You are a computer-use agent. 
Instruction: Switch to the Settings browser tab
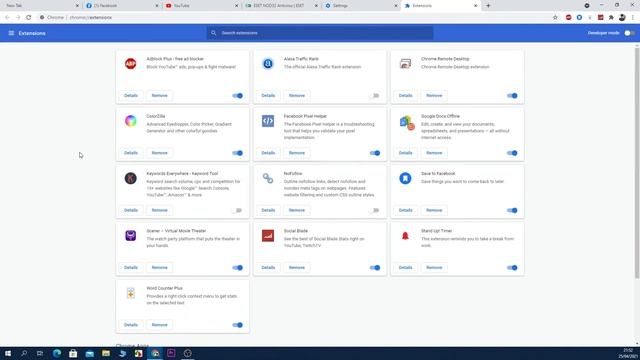[360, 6]
